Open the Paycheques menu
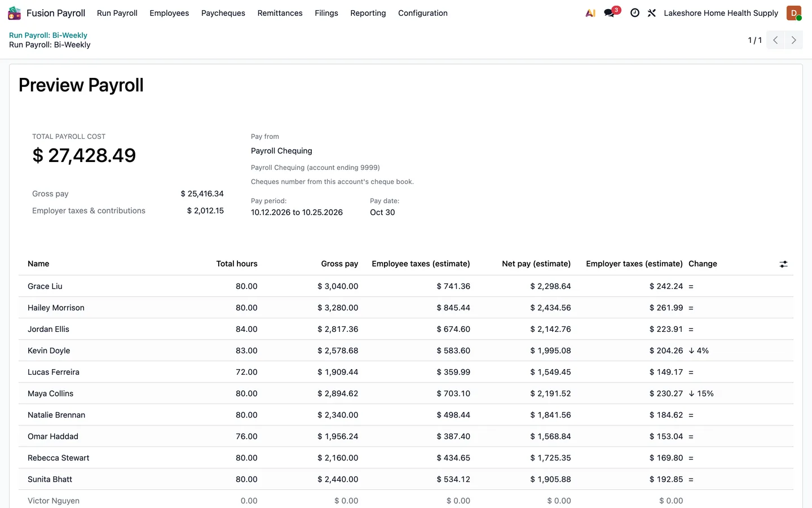 click(223, 13)
